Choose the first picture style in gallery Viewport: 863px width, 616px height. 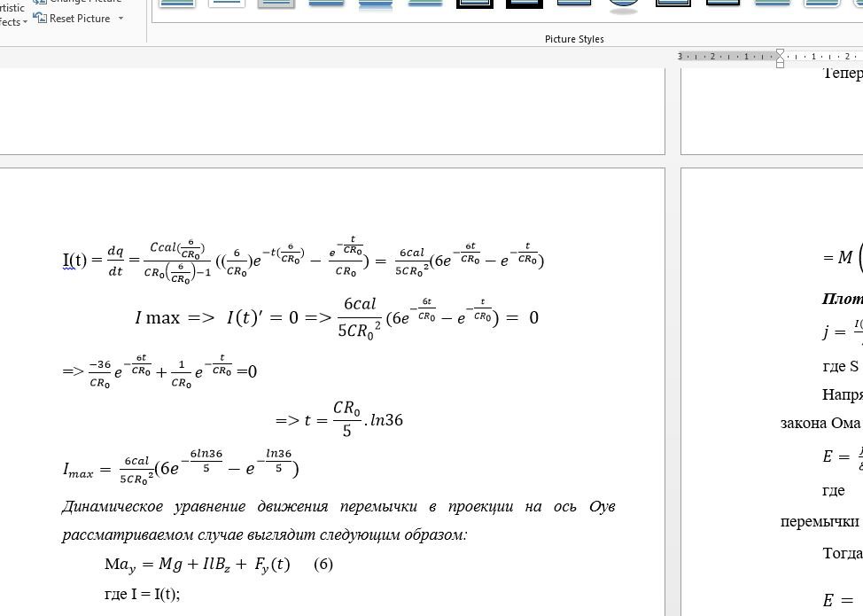(x=177, y=4)
